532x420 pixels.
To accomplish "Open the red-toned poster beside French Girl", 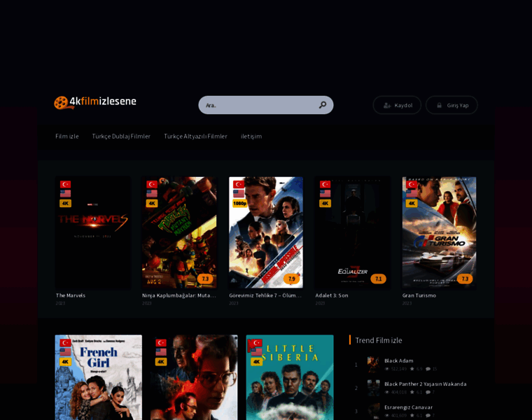I will pyautogui.click(x=194, y=377).
